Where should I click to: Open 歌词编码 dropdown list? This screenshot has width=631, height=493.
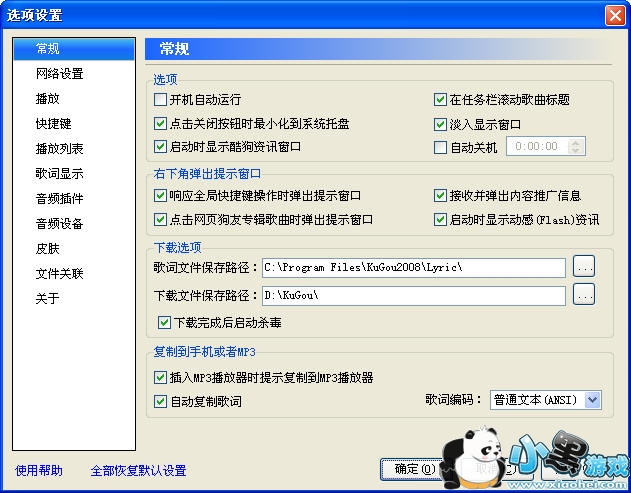(593, 400)
